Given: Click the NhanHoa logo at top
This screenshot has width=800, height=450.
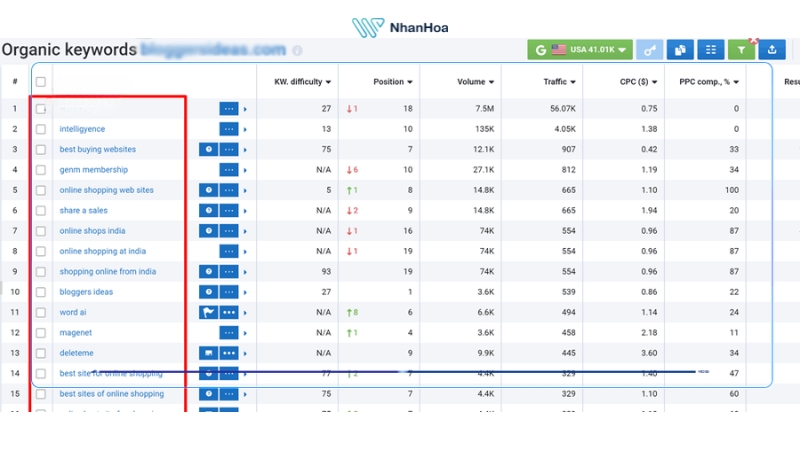Looking at the screenshot, I should pos(400,27).
